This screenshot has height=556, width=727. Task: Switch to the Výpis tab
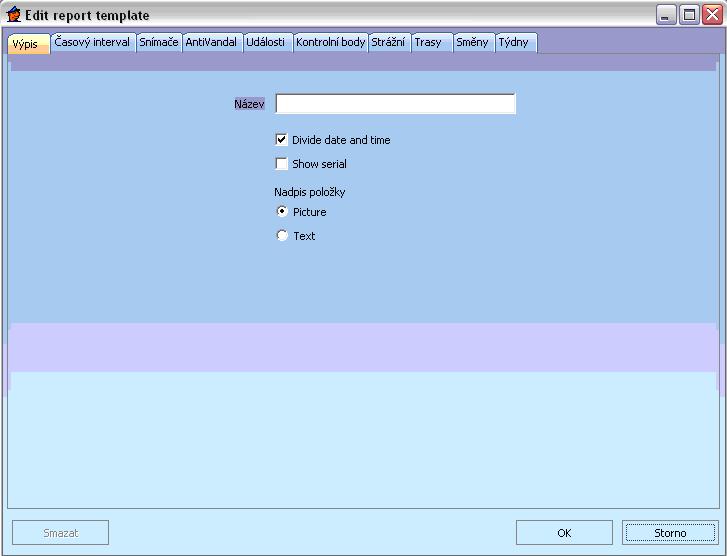coord(29,44)
